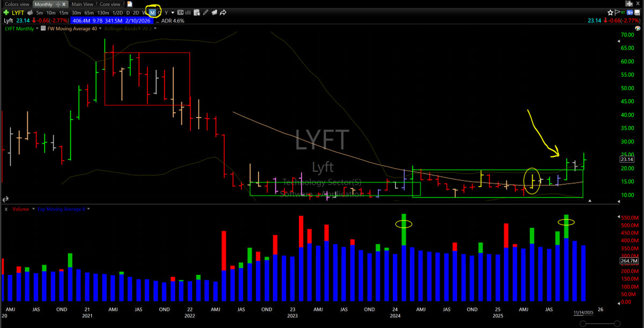Select the 2D timeframe

[136, 13]
